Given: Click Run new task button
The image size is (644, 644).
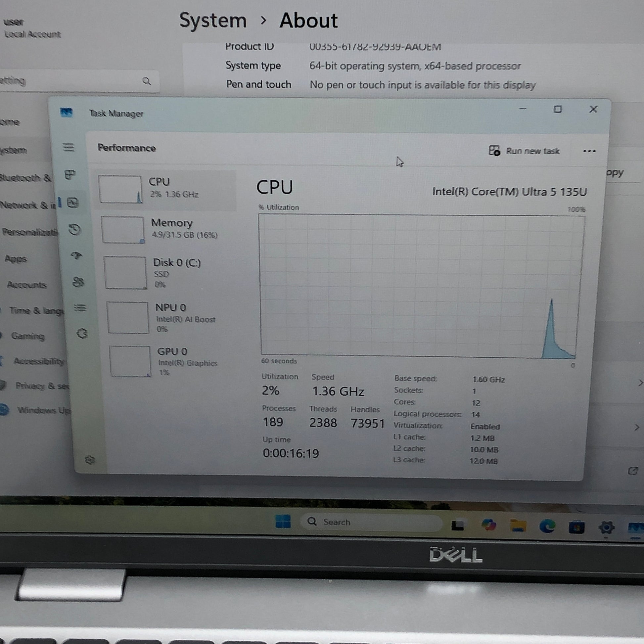Looking at the screenshot, I should [x=524, y=151].
